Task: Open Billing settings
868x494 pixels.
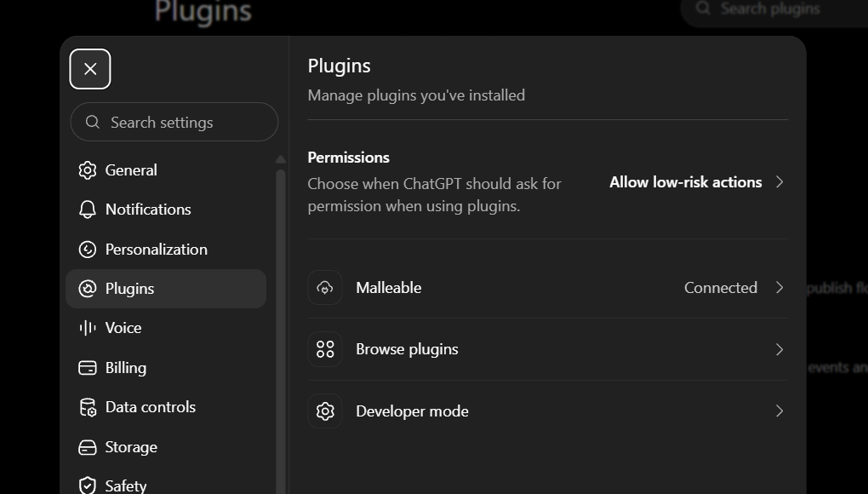Action: (x=166, y=368)
